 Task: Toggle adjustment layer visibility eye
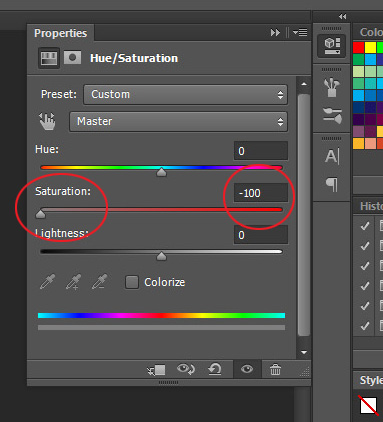pyautogui.click(x=247, y=369)
